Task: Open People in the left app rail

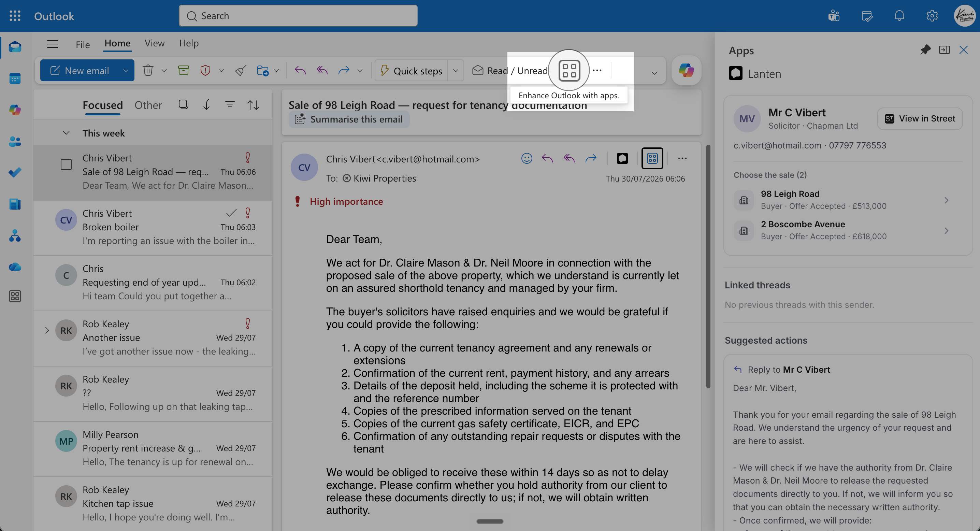Action: (x=15, y=142)
